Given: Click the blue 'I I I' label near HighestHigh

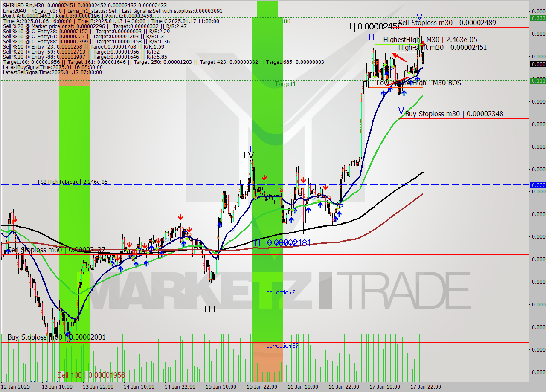Looking at the screenshot, I should [374, 37].
